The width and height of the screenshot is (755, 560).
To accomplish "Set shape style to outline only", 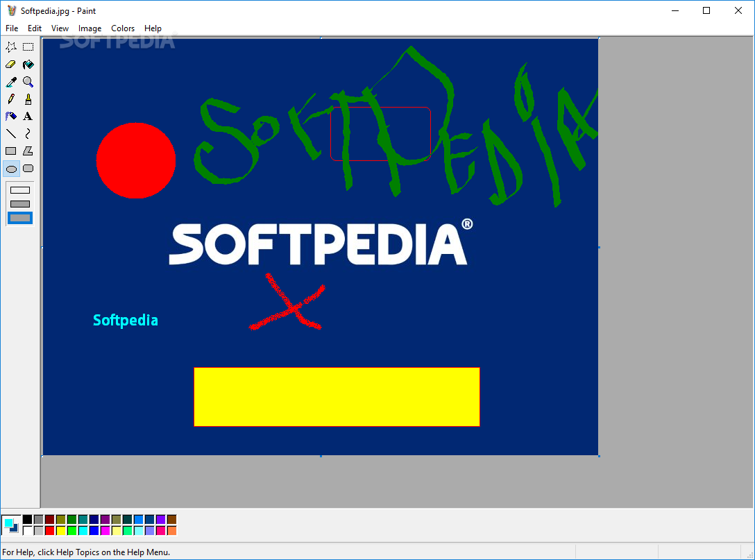I will pos(19,189).
